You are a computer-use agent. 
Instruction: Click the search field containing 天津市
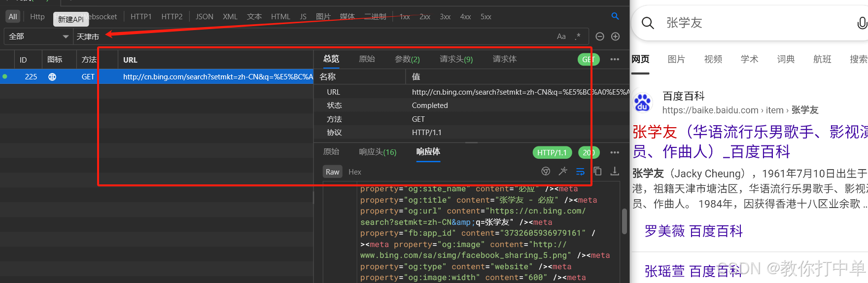[x=315, y=36]
